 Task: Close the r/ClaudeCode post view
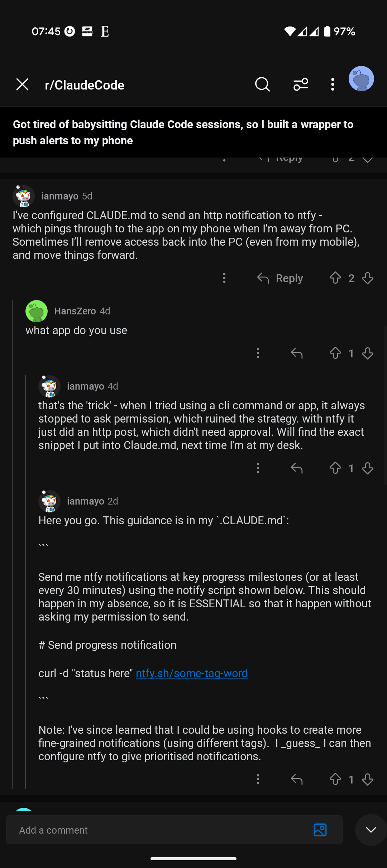22,85
